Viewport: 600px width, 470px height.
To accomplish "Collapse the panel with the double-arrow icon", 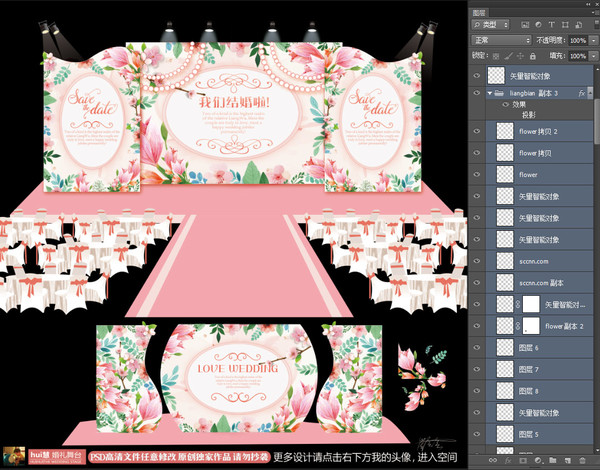I will click(x=588, y=4).
